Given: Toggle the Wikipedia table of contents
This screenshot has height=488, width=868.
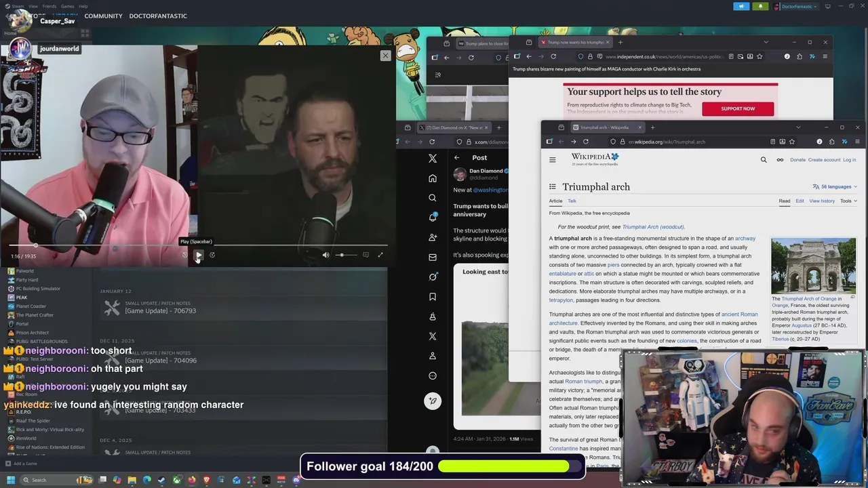Looking at the screenshot, I should click(553, 187).
